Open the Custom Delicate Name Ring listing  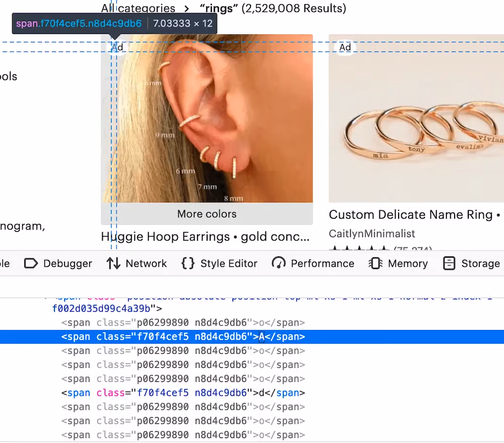pos(414,214)
